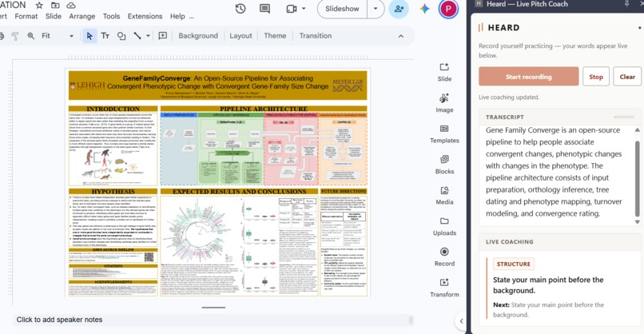Image resolution: width=644 pixels, height=334 pixels.
Task: Open Media in the side panel
Action: coord(444,196)
